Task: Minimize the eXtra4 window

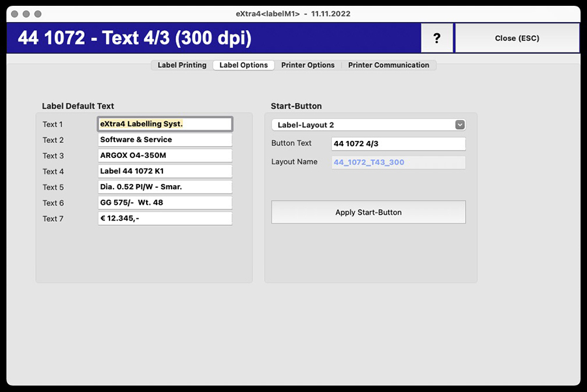Action: [25, 12]
